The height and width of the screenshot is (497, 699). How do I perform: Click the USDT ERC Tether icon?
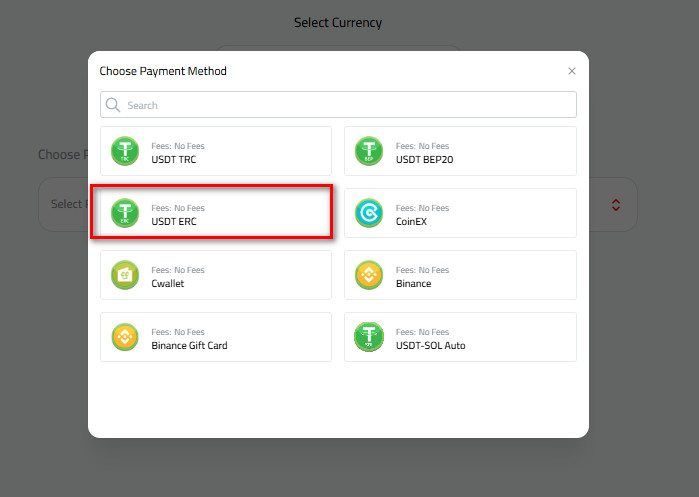click(125, 213)
